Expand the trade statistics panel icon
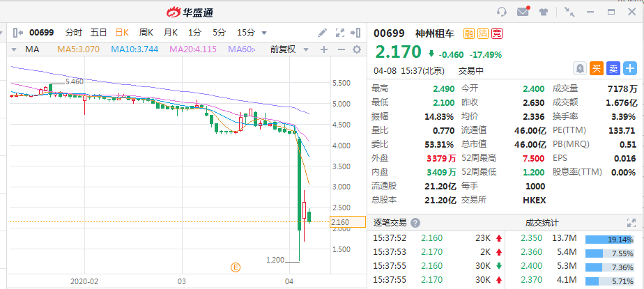Image resolution: width=644 pixels, height=289 pixels. 631,223
